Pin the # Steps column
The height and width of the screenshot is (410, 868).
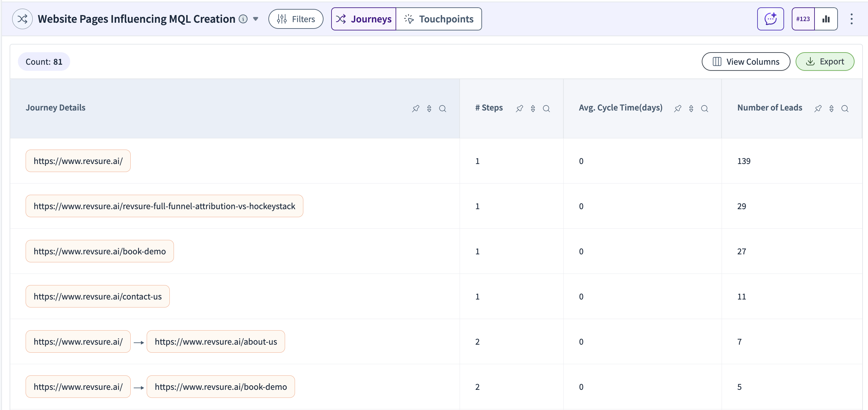[519, 109]
